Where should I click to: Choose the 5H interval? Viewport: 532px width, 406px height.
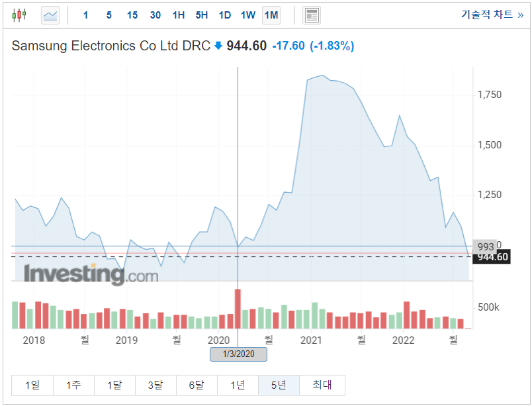(202, 15)
